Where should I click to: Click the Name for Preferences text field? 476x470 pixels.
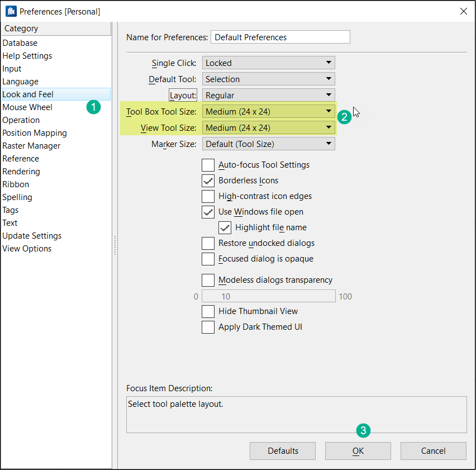click(280, 37)
